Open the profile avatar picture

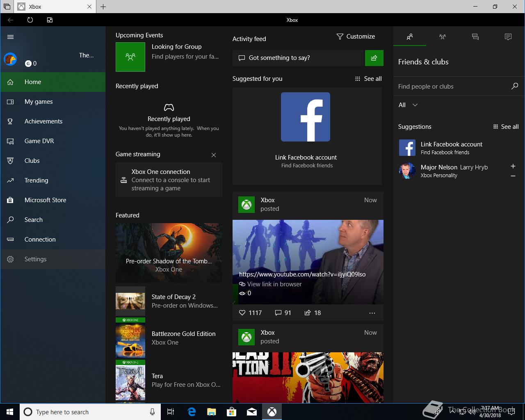click(10, 59)
